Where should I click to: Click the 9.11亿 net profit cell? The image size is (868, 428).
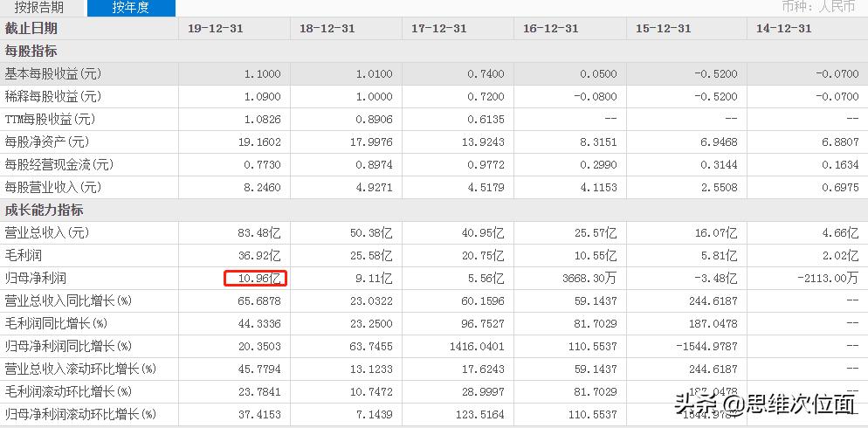pyautogui.click(x=373, y=278)
